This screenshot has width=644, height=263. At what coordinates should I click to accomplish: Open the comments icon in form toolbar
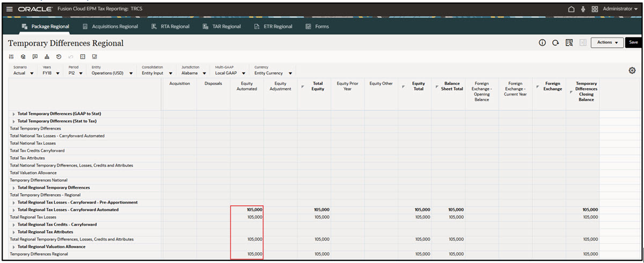(x=35, y=56)
